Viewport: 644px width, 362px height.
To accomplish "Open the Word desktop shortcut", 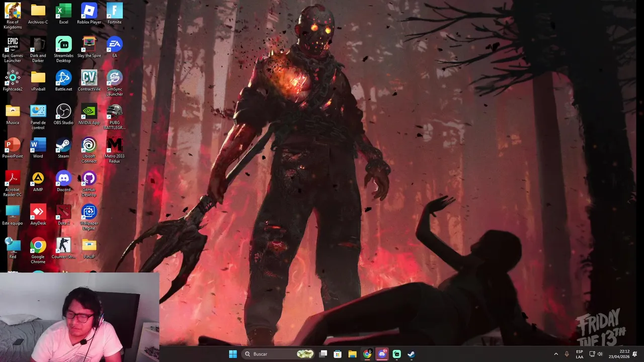I will click(x=38, y=148).
